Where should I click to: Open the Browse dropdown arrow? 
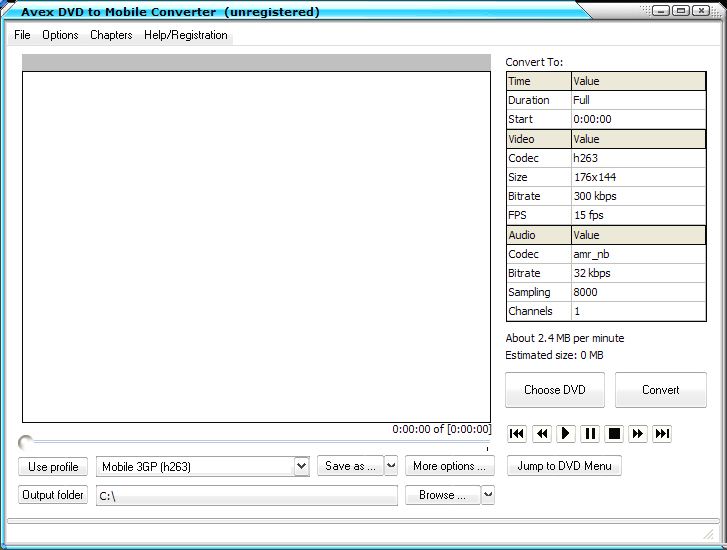(x=488, y=495)
